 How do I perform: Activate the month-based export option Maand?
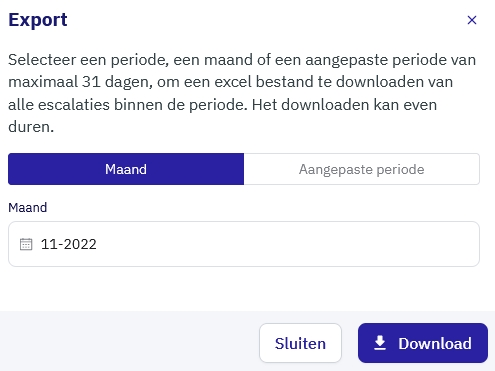pyautogui.click(x=126, y=169)
